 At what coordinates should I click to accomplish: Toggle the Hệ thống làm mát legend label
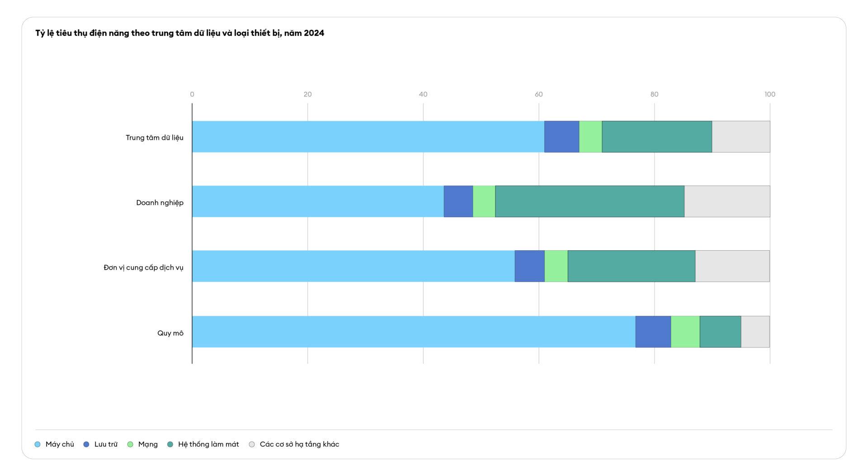click(208, 444)
